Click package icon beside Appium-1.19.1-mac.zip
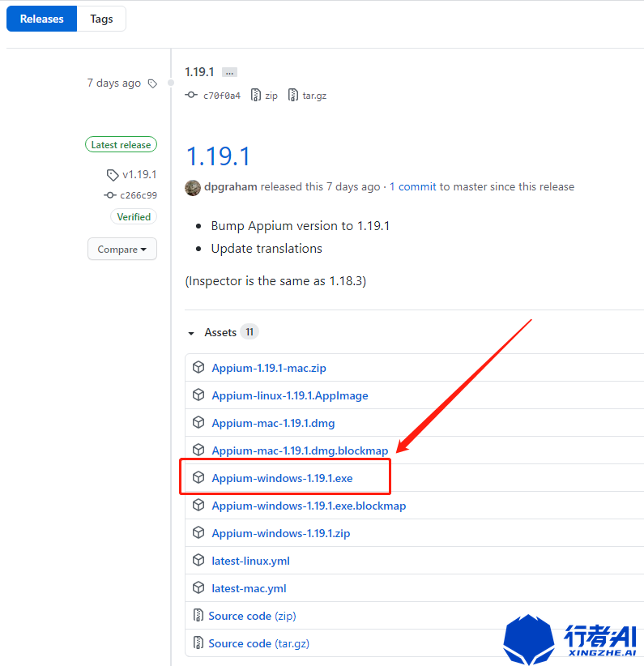This screenshot has width=644, height=666. point(198,367)
